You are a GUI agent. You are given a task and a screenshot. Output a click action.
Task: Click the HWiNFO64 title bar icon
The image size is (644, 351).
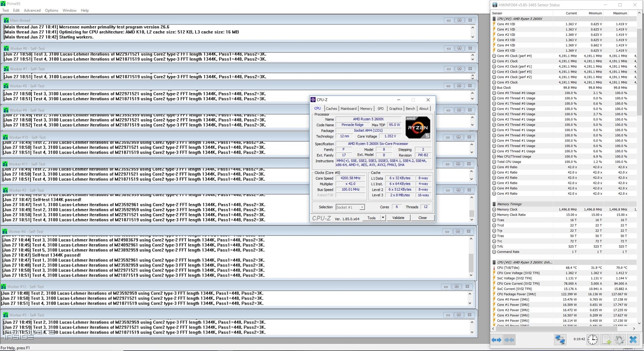(495, 5)
